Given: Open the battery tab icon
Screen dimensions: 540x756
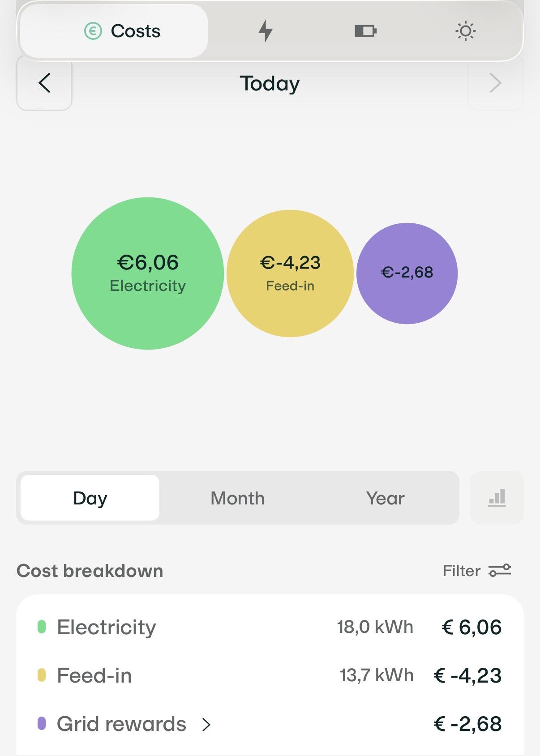Looking at the screenshot, I should [x=365, y=31].
